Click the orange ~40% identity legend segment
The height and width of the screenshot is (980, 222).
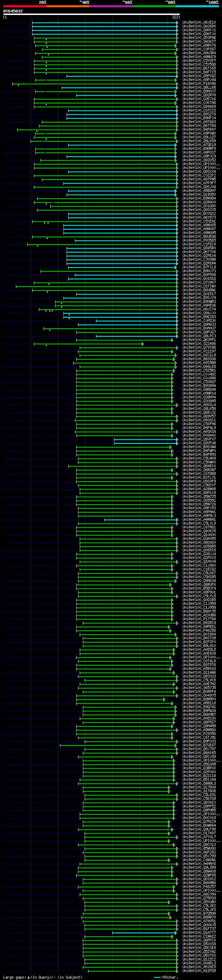tap(68, 6)
